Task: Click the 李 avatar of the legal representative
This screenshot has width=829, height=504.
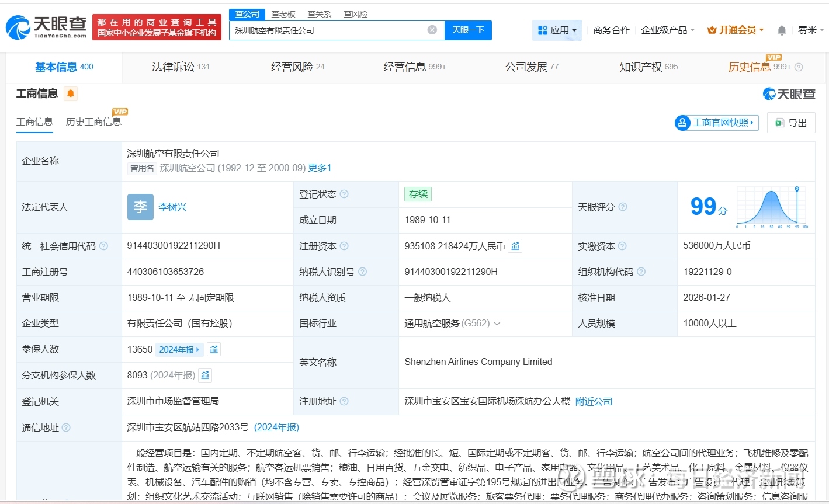Action: click(140, 207)
